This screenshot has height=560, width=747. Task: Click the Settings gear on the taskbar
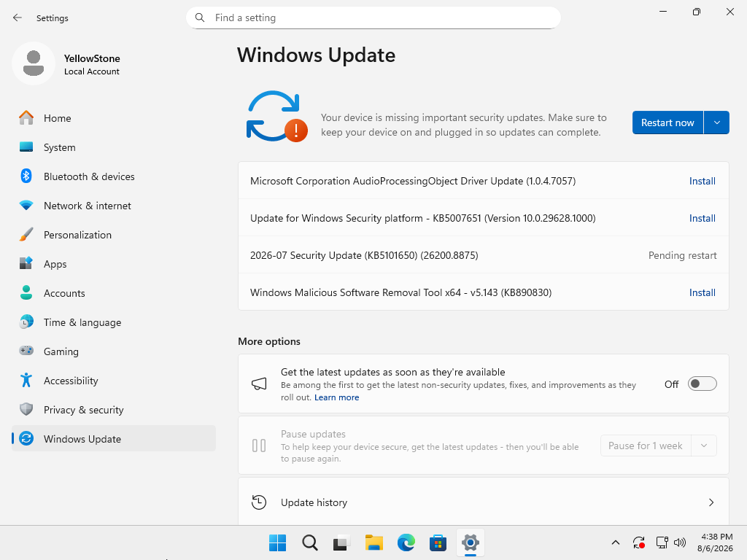tap(471, 542)
